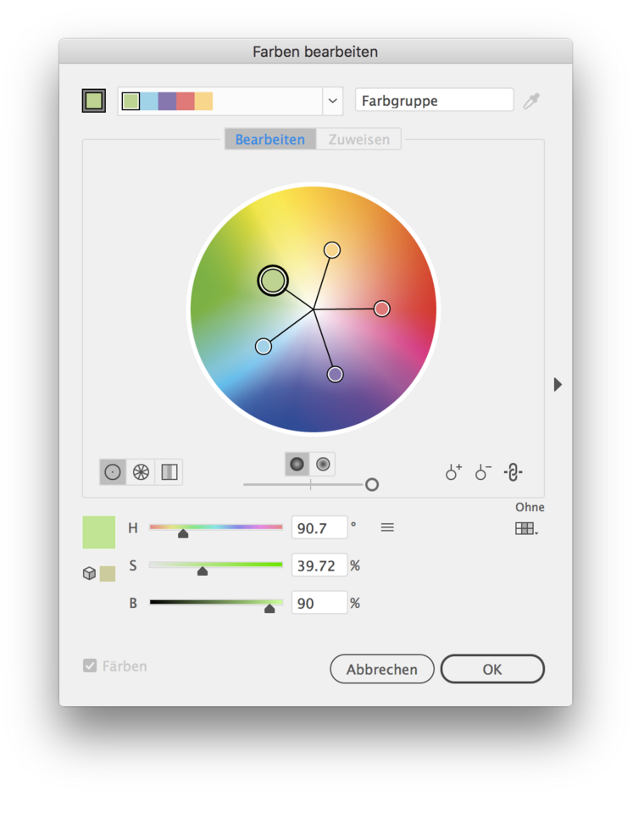
Task: Select the red swatch in the color bar
Action: (186, 101)
